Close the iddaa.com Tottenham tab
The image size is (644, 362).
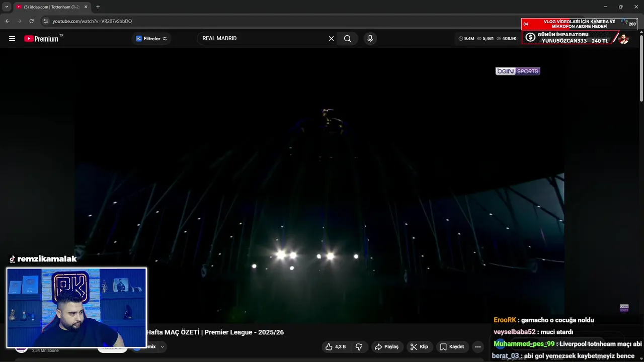coord(86,7)
